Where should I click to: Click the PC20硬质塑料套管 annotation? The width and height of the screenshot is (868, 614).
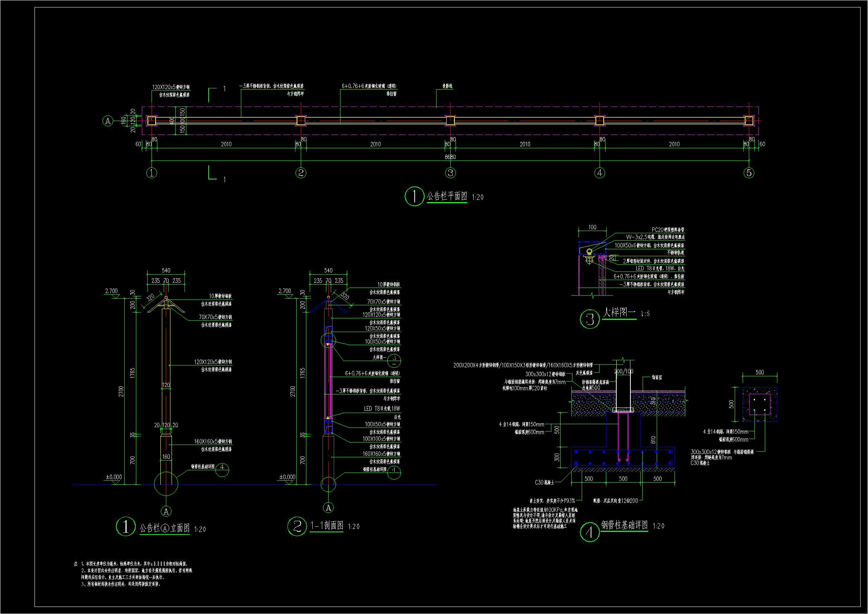668,230
